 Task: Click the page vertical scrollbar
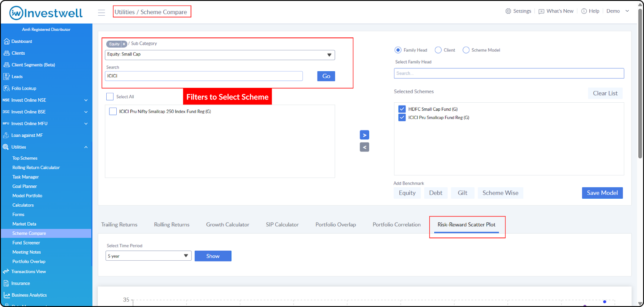640,84
